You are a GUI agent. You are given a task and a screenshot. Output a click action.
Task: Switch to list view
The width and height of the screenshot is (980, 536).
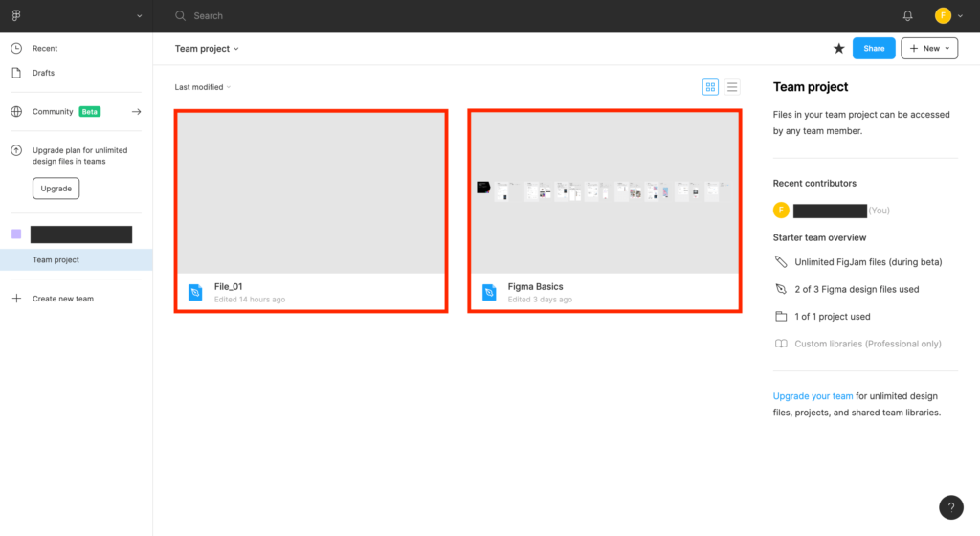(732, 87)
